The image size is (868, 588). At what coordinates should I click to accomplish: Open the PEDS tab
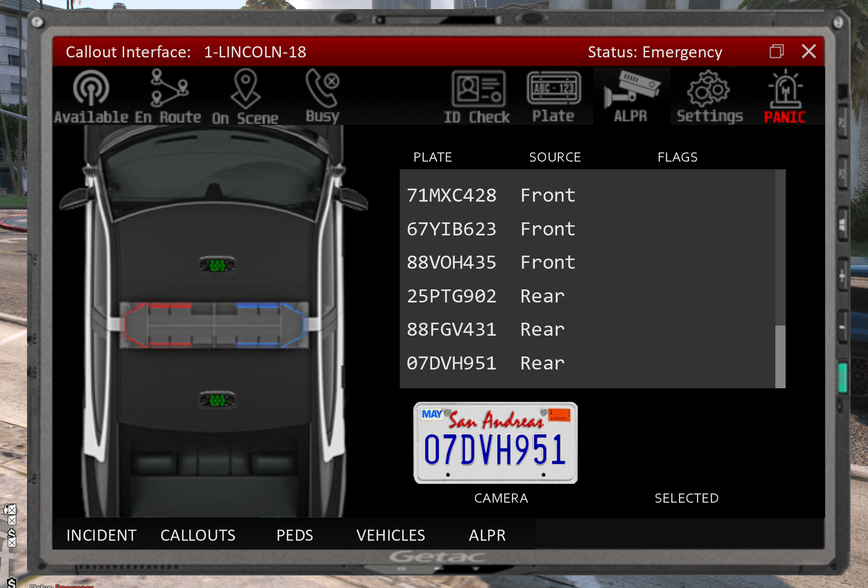294,535
